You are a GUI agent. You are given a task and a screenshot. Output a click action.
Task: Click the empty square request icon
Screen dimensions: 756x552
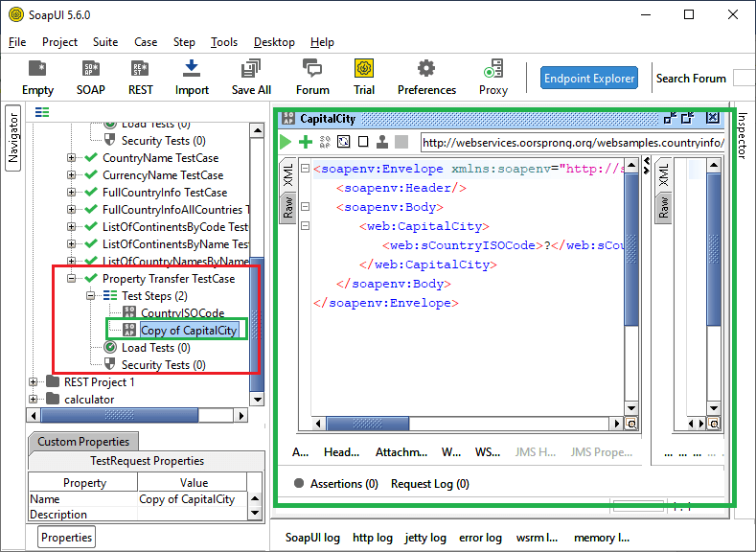tap(363, 142)
